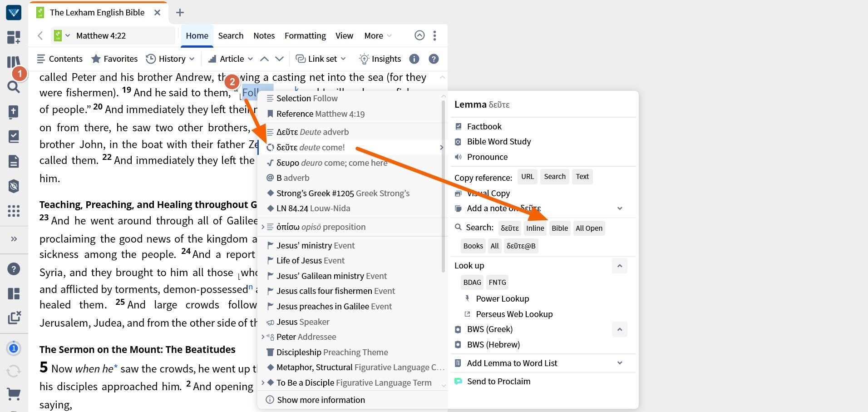Image resolution: width=868 pixels, height=412 pixels.
Task: Click the context menu vertical scrollbar
Action: point(443,186)
